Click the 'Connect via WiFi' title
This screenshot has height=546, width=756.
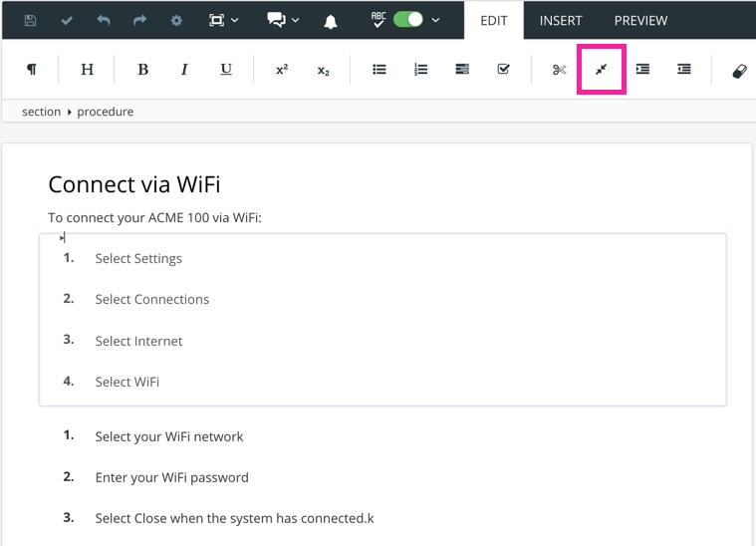134,184
